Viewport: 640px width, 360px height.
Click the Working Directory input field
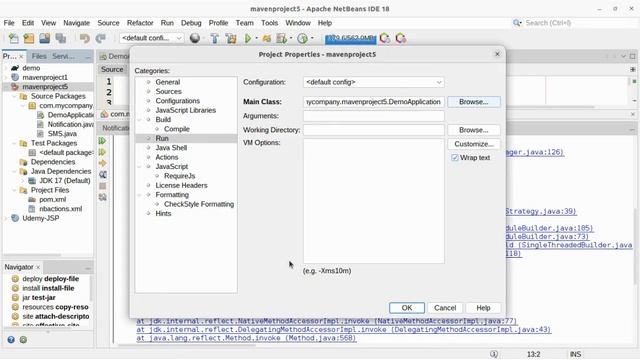click(x=373, y=130)
